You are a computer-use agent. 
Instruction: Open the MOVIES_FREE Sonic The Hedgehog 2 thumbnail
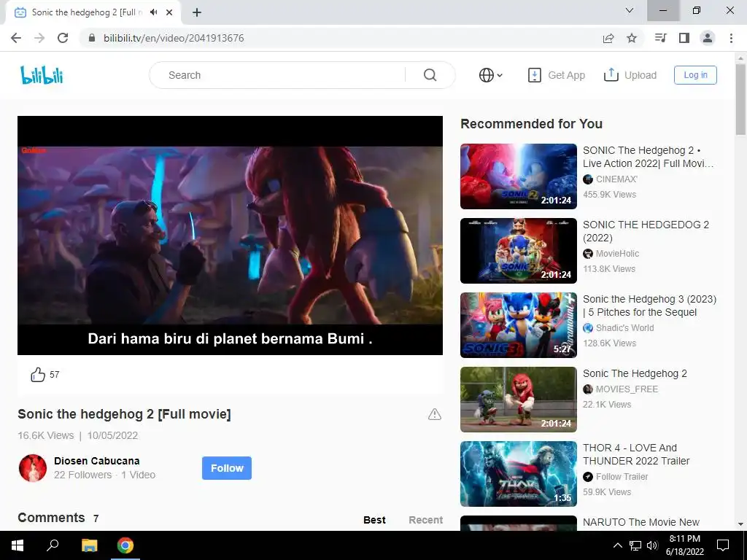(x=519, y=399)
